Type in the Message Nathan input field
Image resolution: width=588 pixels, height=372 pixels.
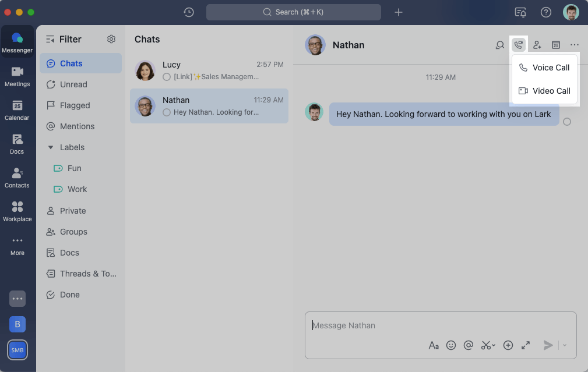pos(408,325)
